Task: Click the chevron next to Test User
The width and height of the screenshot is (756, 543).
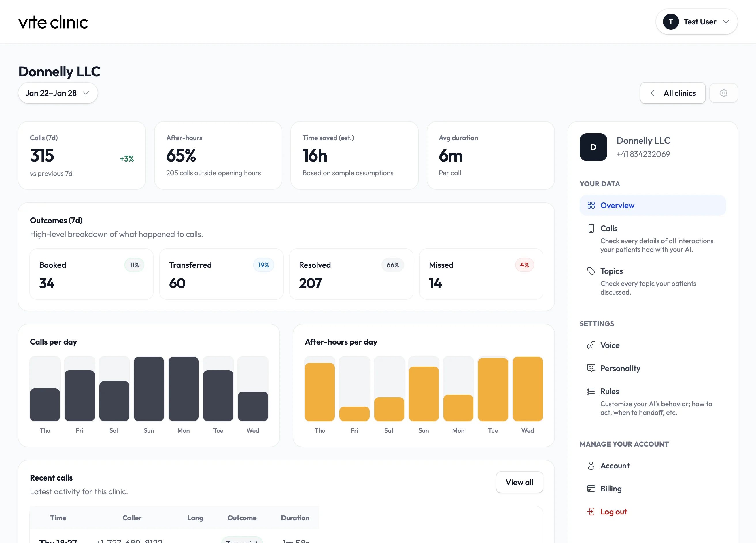Action: (x=726, y=22)
